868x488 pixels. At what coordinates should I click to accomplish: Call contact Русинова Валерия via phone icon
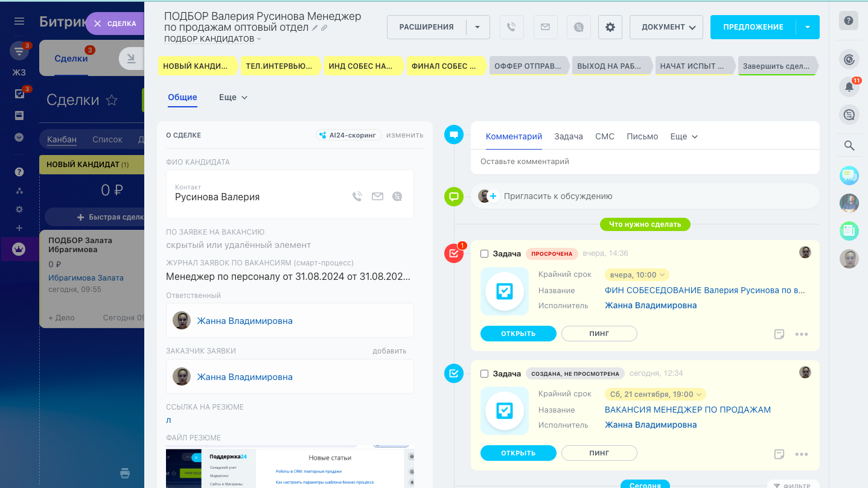click(357, 196)
